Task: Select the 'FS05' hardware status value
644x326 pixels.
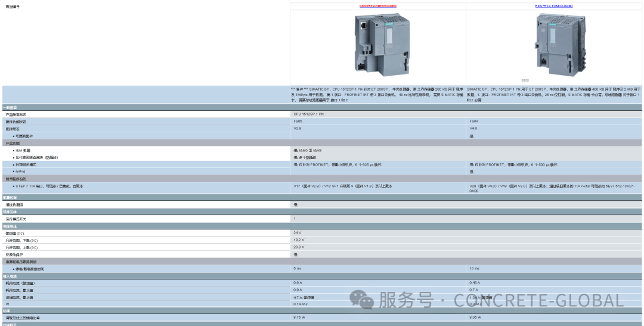Action: click(298, 122)
